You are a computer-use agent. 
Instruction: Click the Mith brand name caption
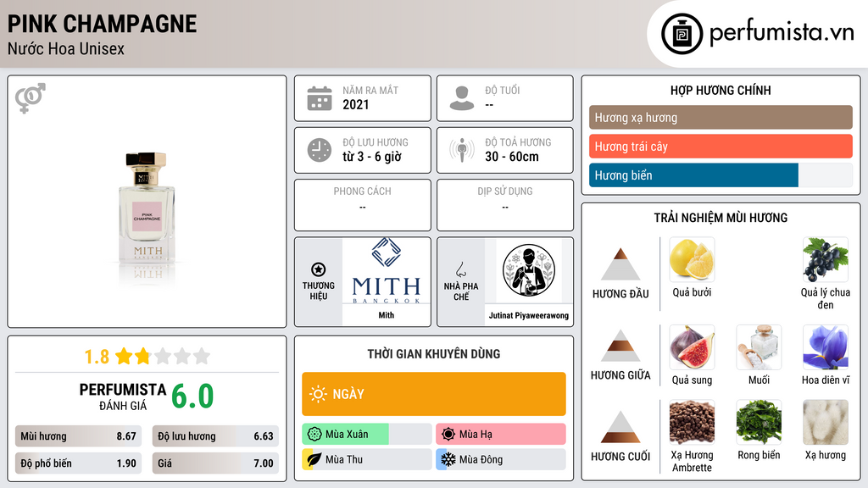click(x=387, y=315)
